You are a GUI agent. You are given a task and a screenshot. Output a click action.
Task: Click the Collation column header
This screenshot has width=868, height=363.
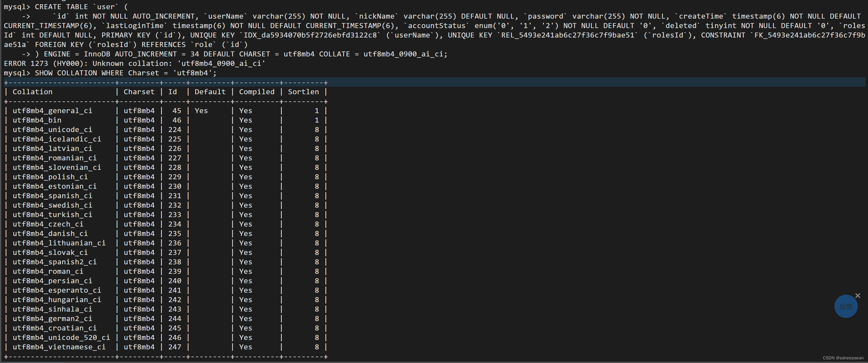(32, 92)
